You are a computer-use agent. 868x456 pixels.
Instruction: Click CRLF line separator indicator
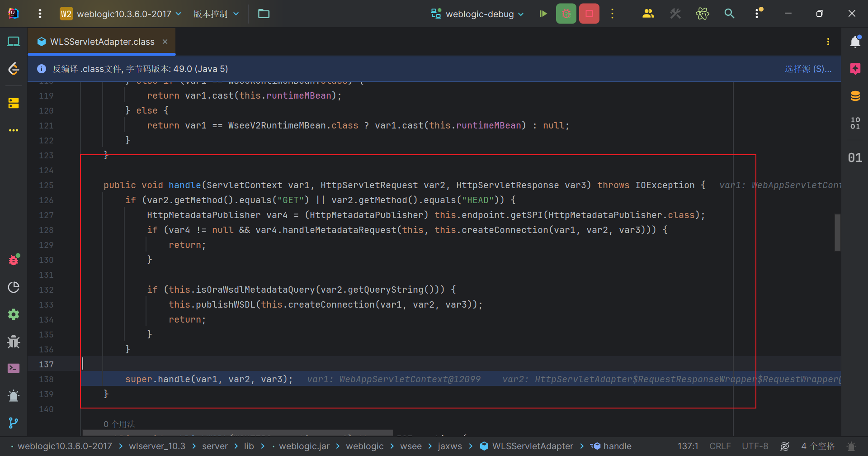tap(720, 446)
